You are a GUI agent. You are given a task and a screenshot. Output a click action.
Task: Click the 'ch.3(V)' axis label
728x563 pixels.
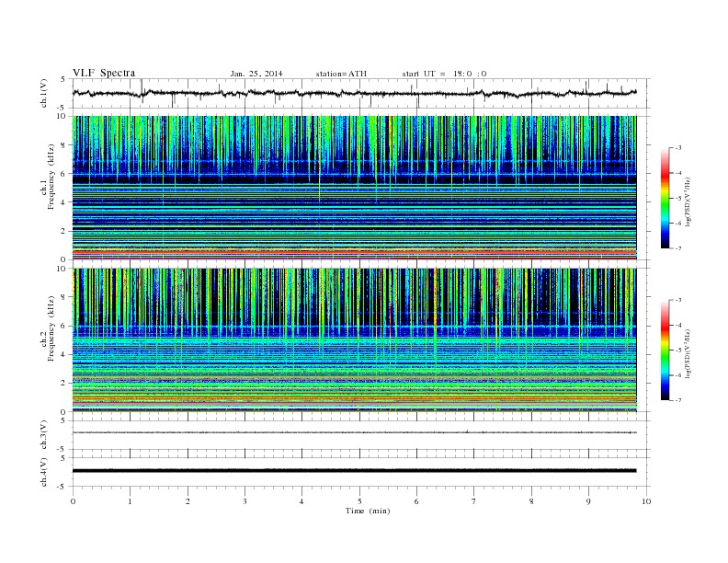click(44, 435)
